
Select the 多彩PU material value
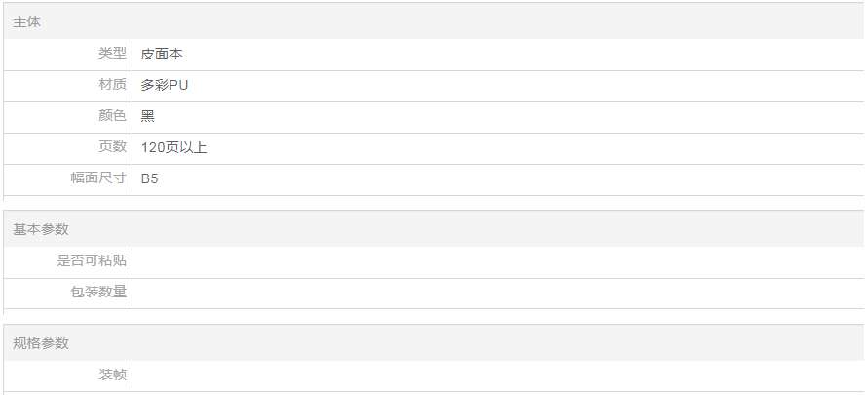[x=165, y=86]
